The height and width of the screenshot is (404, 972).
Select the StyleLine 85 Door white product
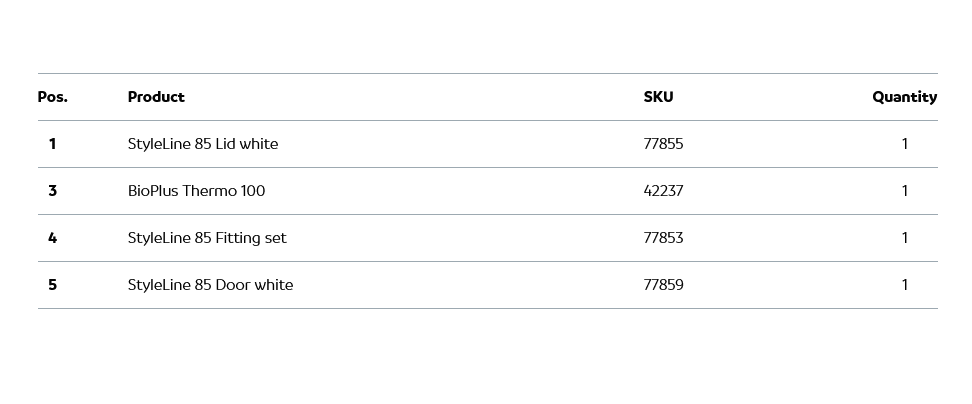(210, 285)
